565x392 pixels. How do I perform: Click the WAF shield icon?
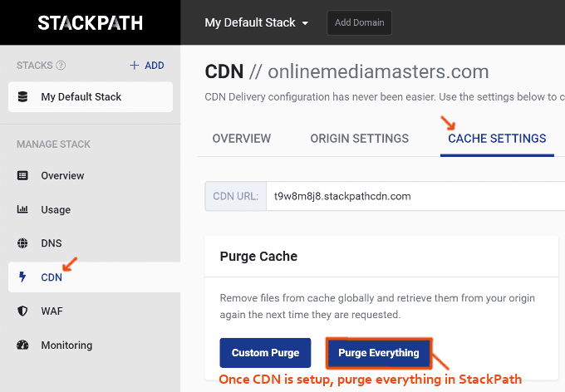pos(22,311)
